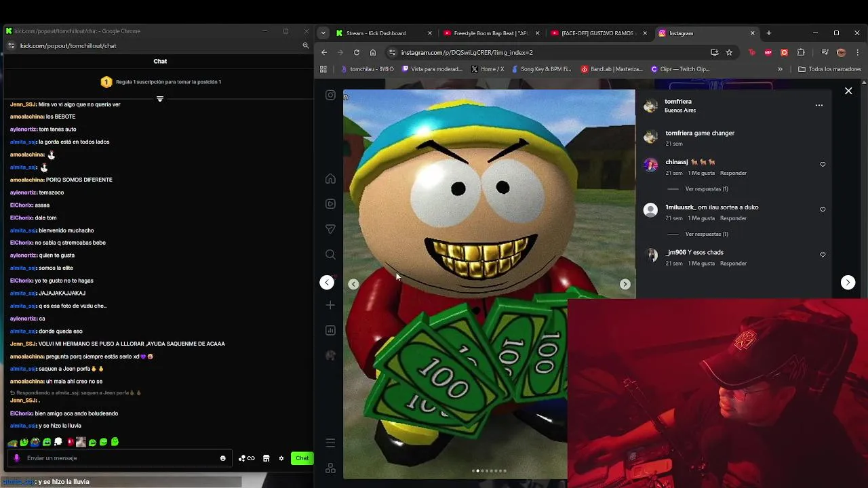Viewport: 868px width, 488px height.
Task: Click the Instagram create plus icon
Action: coord(330,305)
